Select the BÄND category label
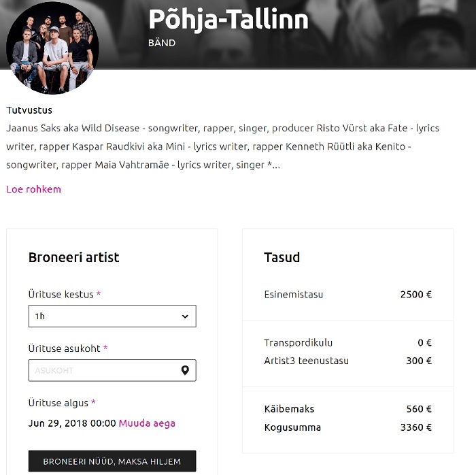 [162, 43]
